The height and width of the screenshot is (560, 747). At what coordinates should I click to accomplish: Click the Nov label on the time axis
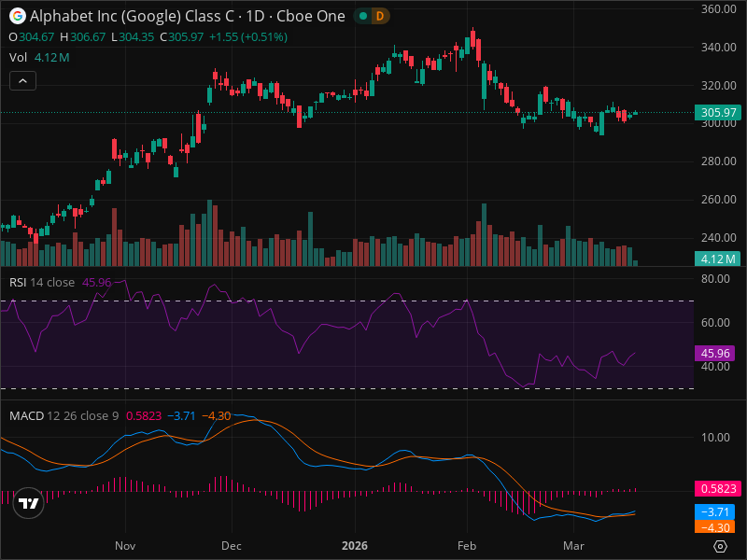[x=125, y=546]
